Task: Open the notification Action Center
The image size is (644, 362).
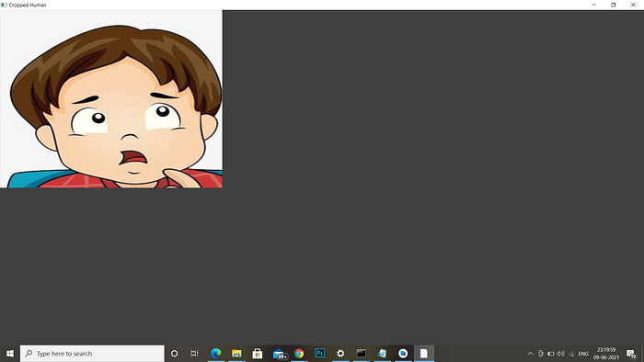Action: [631, 354]
